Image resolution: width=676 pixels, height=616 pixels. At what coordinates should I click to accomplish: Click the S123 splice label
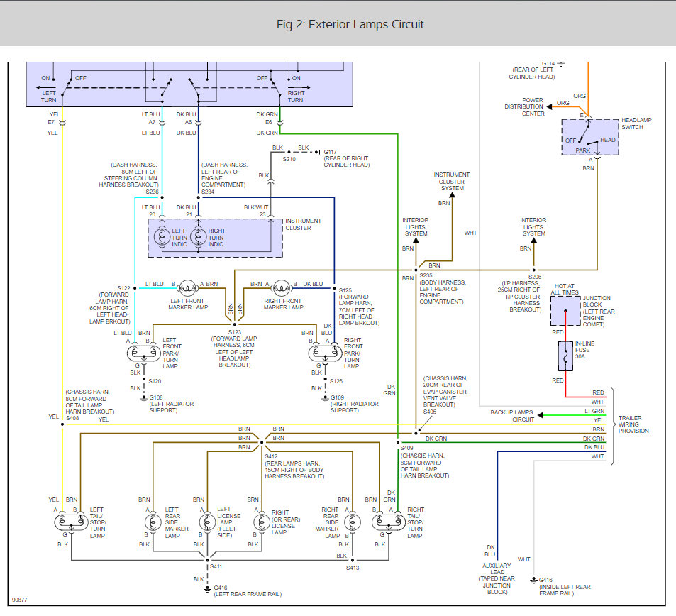235,332
